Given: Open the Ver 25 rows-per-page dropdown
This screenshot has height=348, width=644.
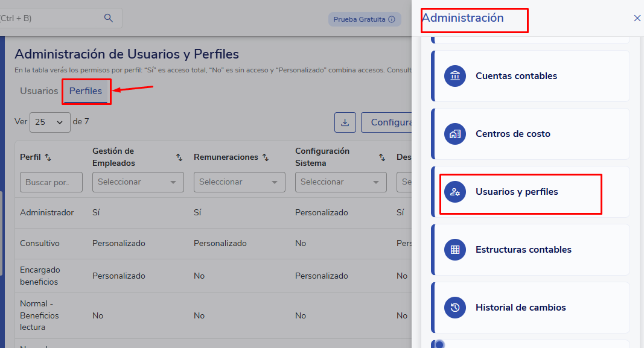Looking at the screenshot, I should 49,122.
